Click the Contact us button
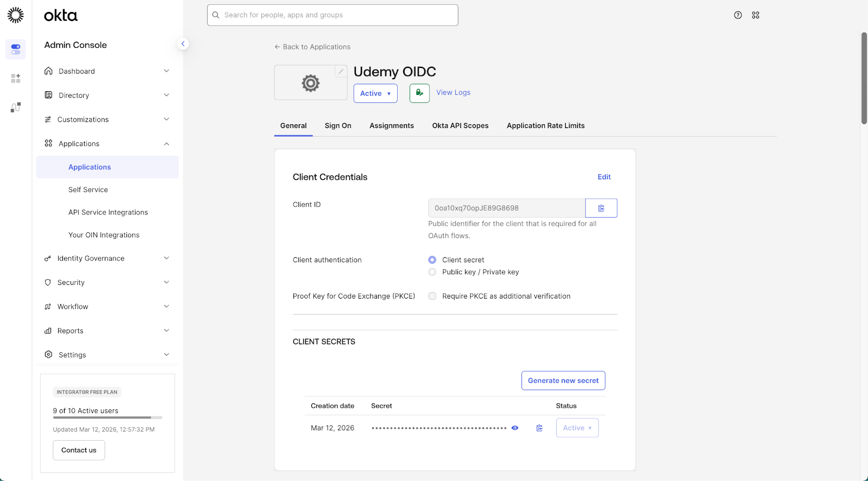Screen dimensions: 868x481 coord(79,450)
